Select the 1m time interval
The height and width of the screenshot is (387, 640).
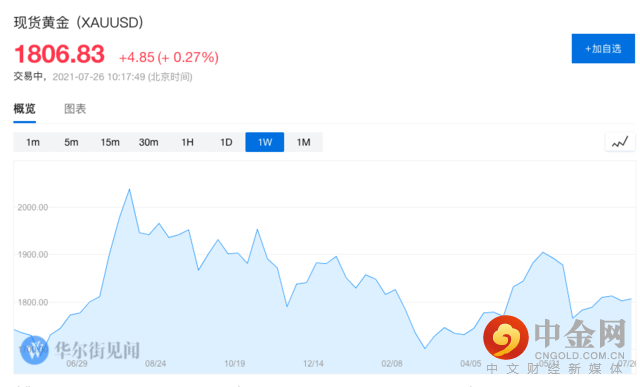(33, 142)
